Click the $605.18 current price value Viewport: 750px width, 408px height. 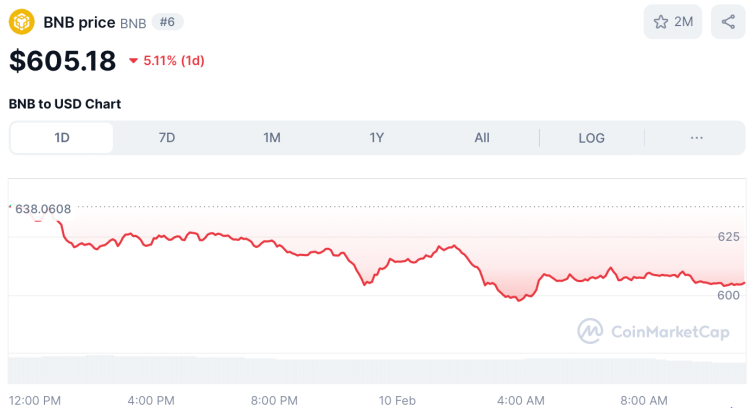pos(62,61)
